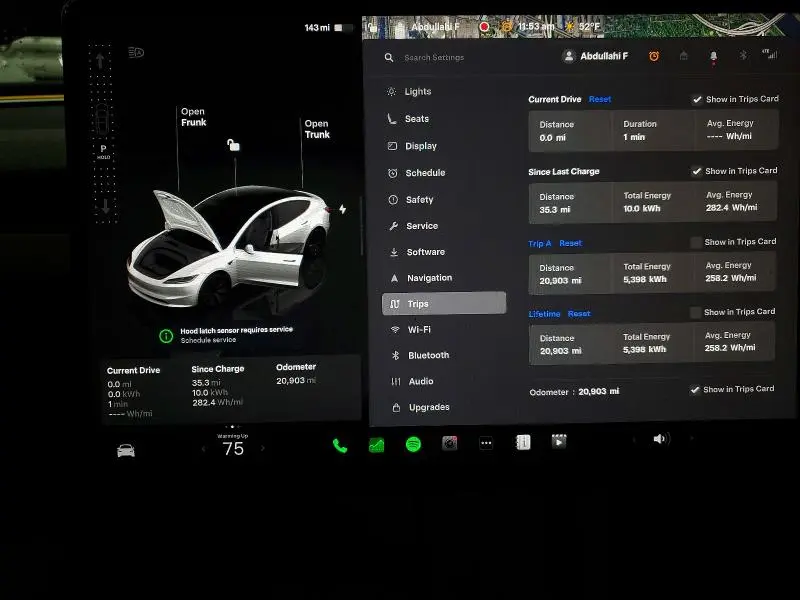Viewport: 800px width, 600px height.
Task: Open the camera app in the dock
Action: click(x=449, y=443)
